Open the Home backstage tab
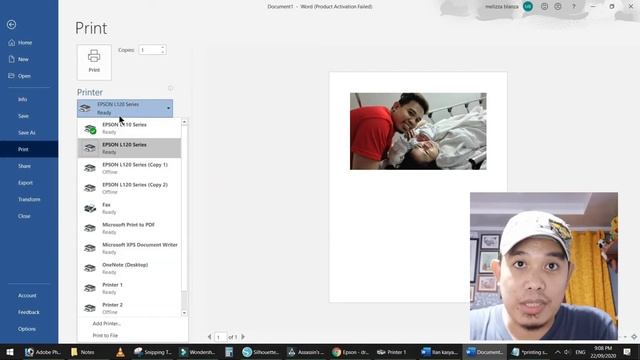 coord(29,42)
